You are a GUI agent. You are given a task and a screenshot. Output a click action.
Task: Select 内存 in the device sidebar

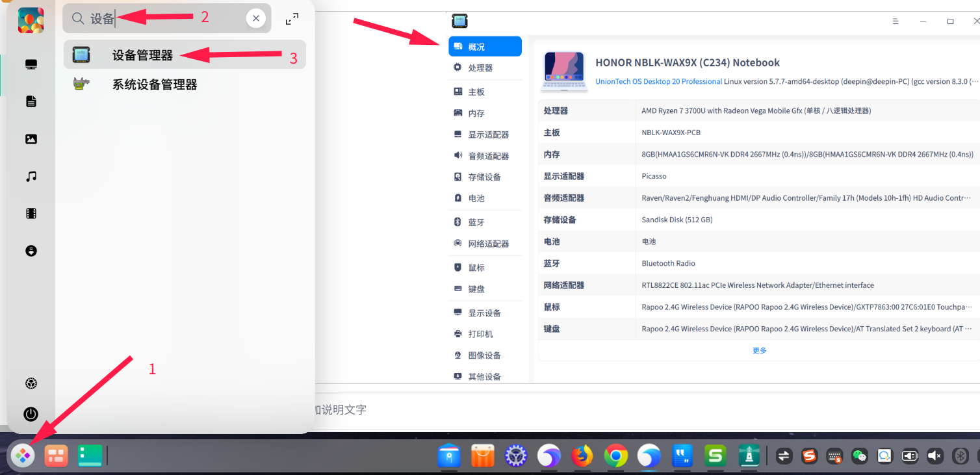click(485, 113)
